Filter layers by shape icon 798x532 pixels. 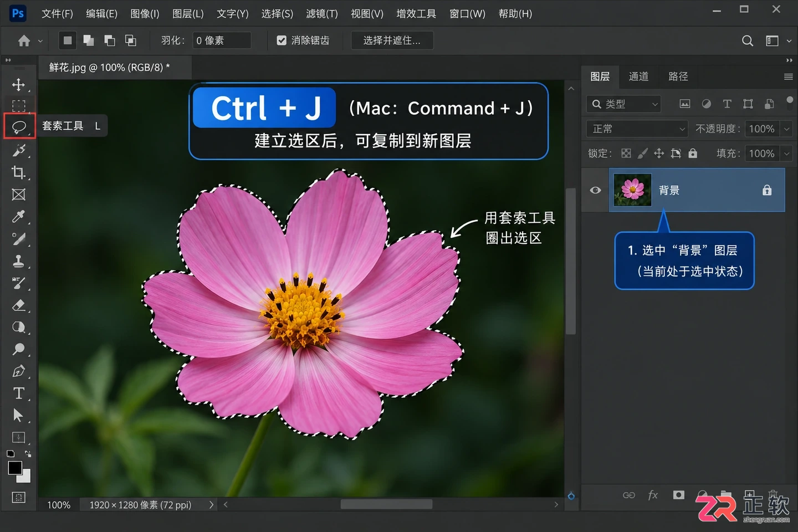[x=748, y=104]
